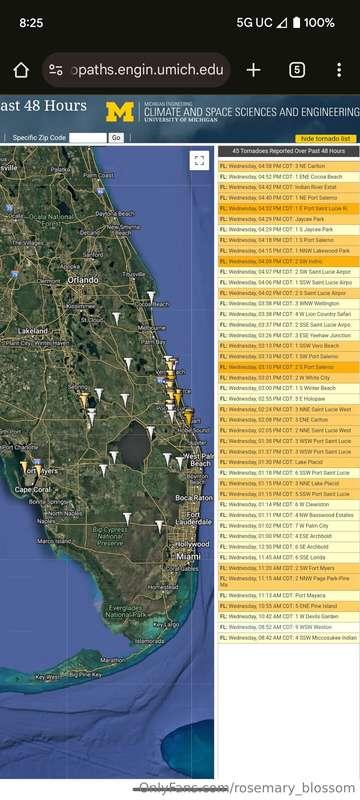Select the white marker beside West Palm Beach
Screen dimensions: 360x800
point(179,462)
